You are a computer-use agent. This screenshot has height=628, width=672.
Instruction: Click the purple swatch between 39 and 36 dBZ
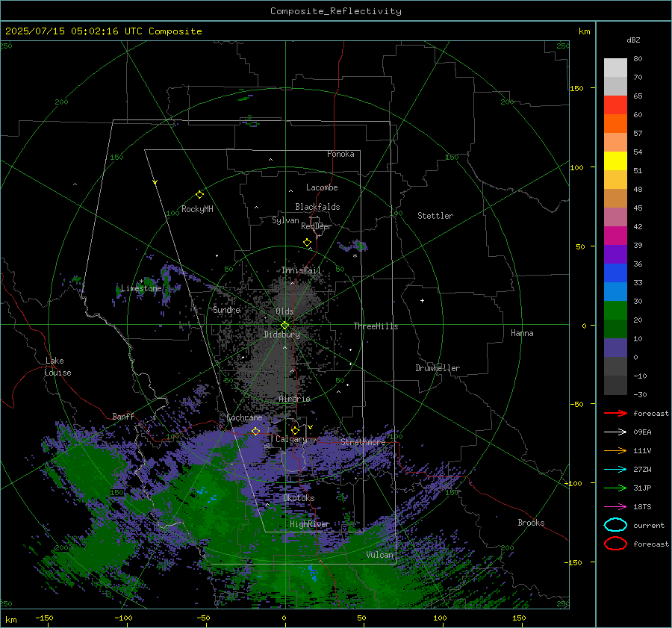coord(615,254)
